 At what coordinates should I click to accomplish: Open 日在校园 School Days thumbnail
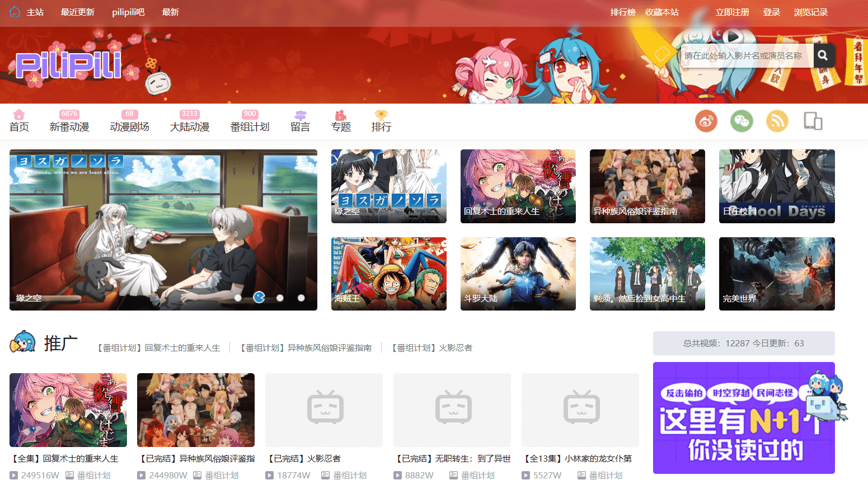coord(777,186)
